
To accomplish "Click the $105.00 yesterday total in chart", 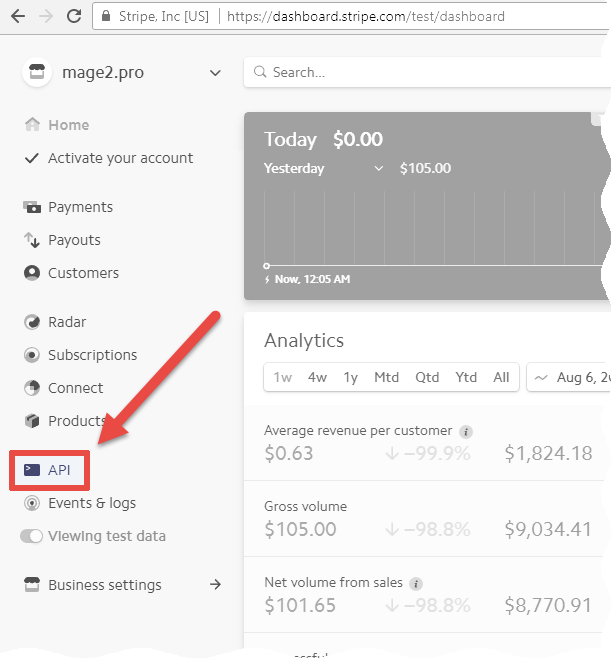I will 425,168.
